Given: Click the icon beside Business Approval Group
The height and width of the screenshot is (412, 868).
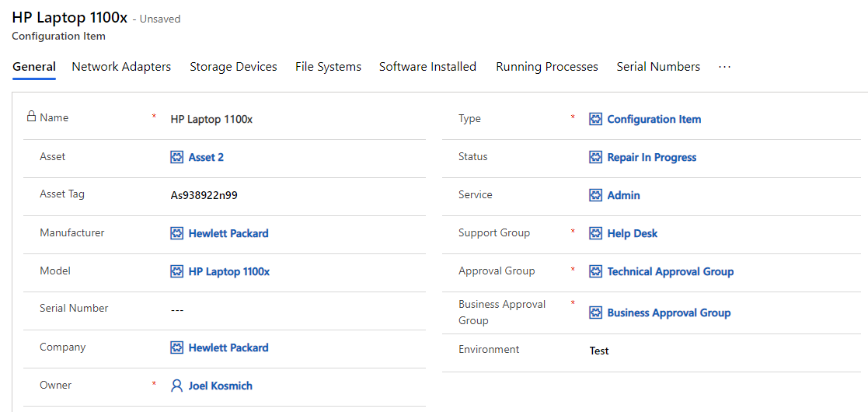Looking at the screenshot, I should click(596, 312).
